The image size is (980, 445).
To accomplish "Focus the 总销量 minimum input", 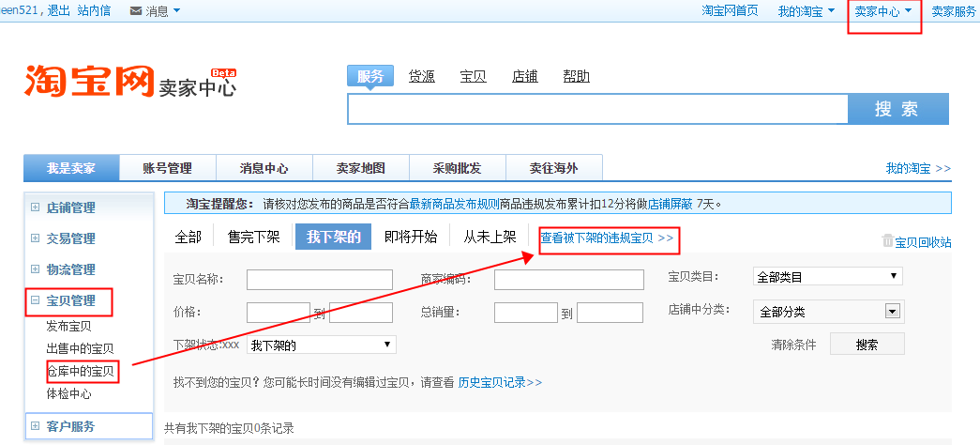I will pyautogui.click(x=525, y=313).
